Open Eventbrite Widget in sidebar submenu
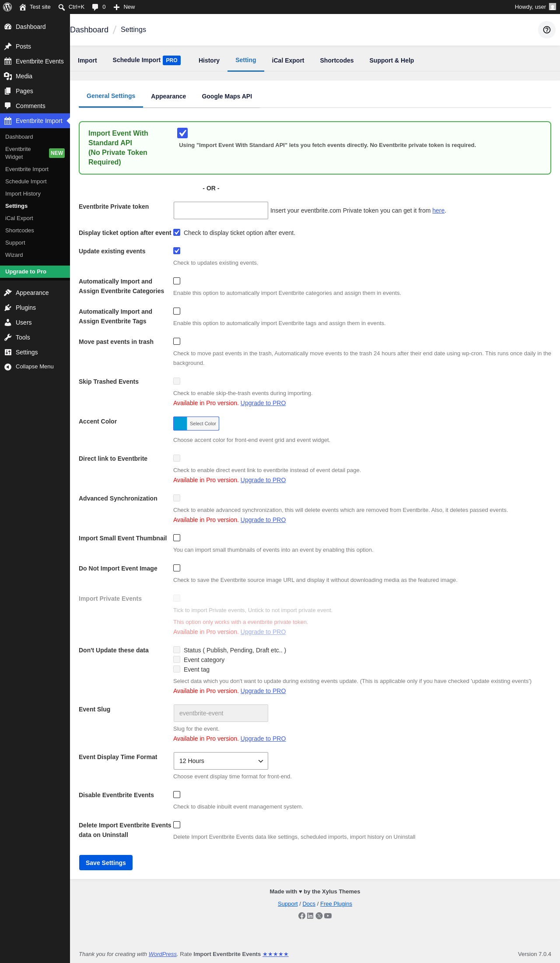The height and width of the screenshot is (963, 560). point(35,153)
